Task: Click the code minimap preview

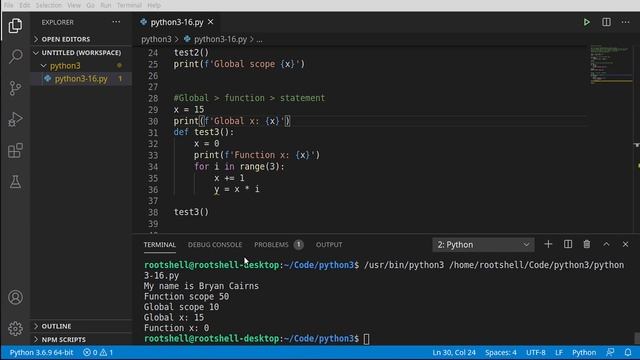Action: [611, 64]
